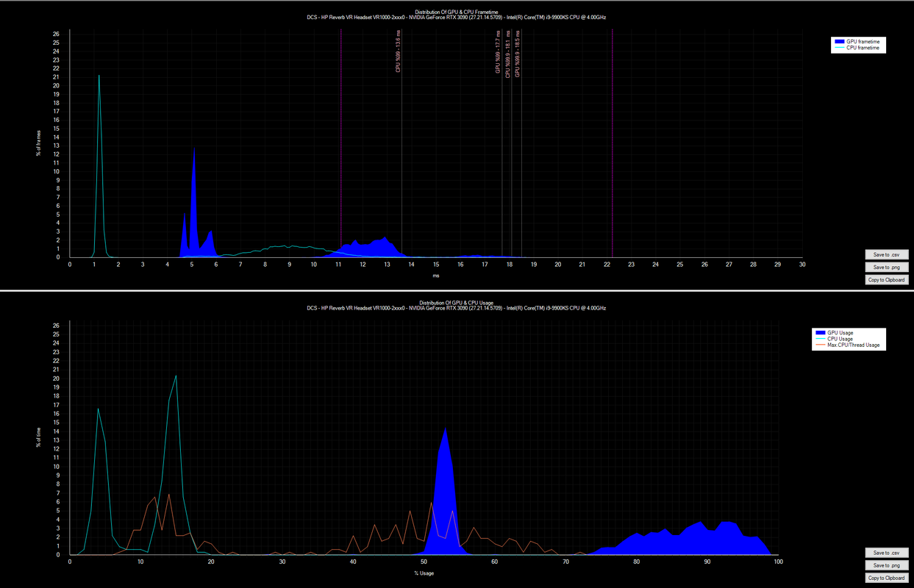914x588 pixels.
Task: Click the CPU %99.9 - 18.1 ms marker label
Action: click(x=507, y=54)
